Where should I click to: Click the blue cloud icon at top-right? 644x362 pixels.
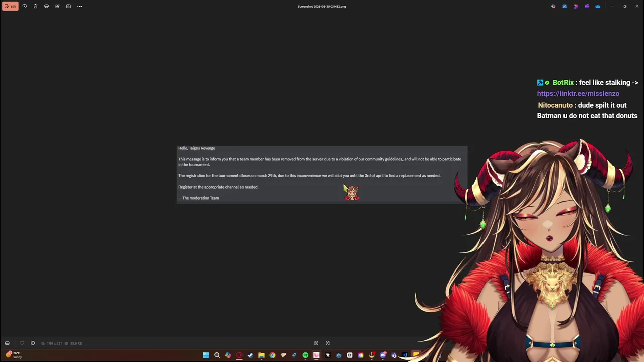[598, 6]
